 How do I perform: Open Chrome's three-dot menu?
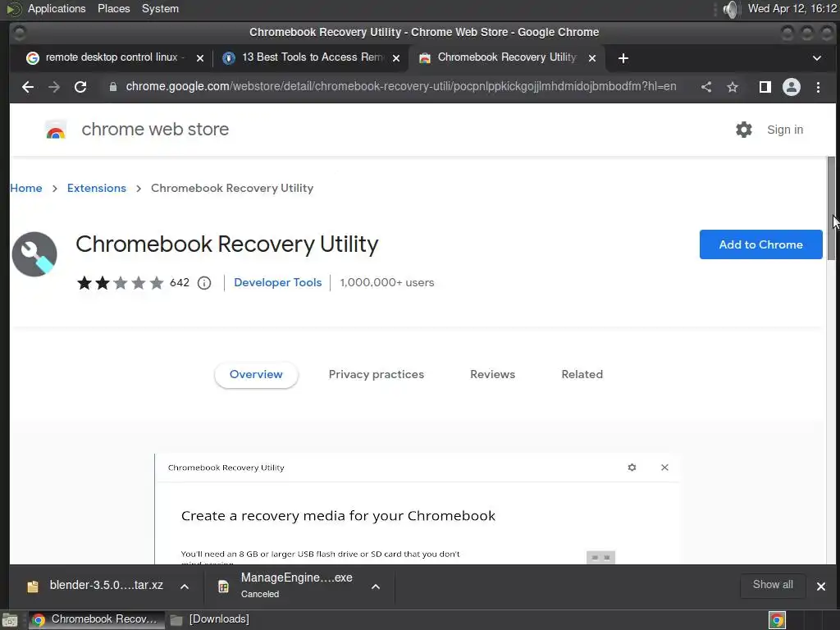click(x=818, y=87)
